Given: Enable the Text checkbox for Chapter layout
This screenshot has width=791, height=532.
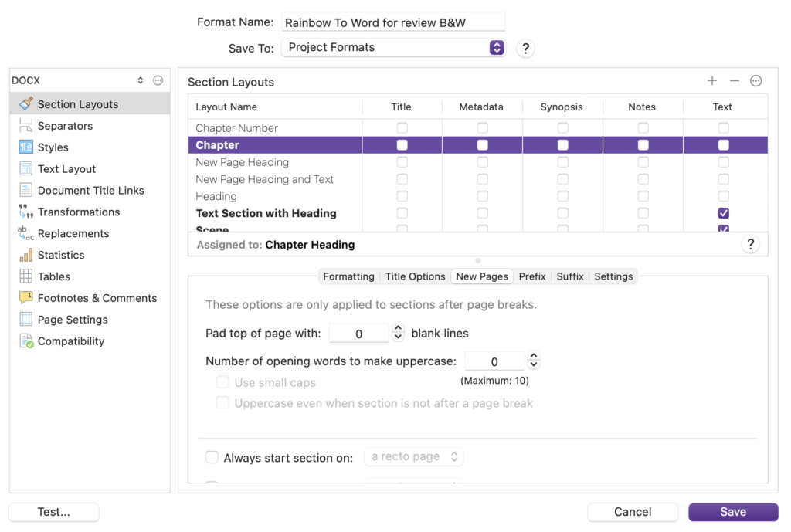Looking at the screenshot, I should (x=723, y=144).
